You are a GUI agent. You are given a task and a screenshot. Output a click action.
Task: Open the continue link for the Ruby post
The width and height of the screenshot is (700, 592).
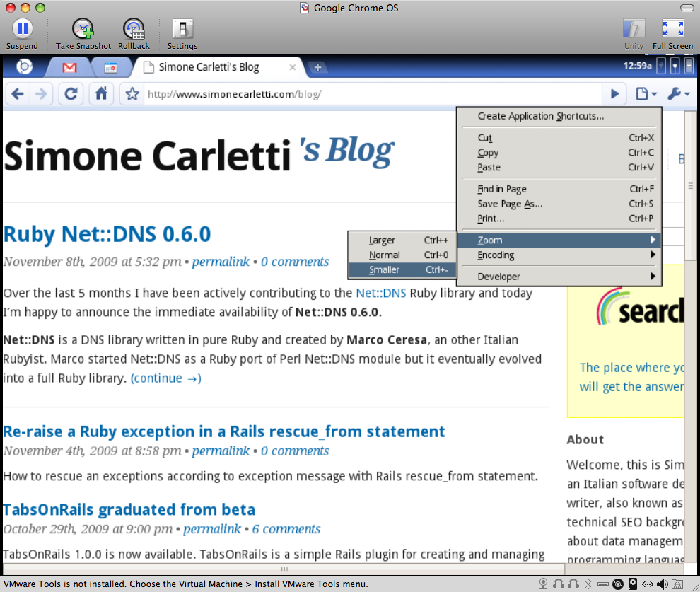(x=165, y=378)
